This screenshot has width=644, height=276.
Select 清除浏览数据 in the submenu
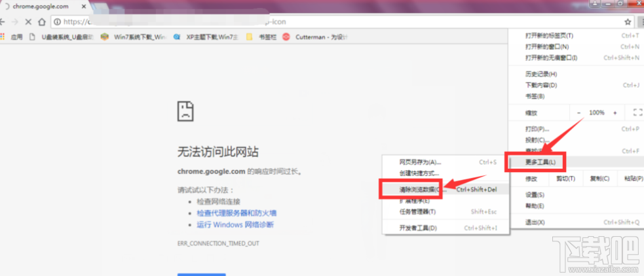click(445, 190)
